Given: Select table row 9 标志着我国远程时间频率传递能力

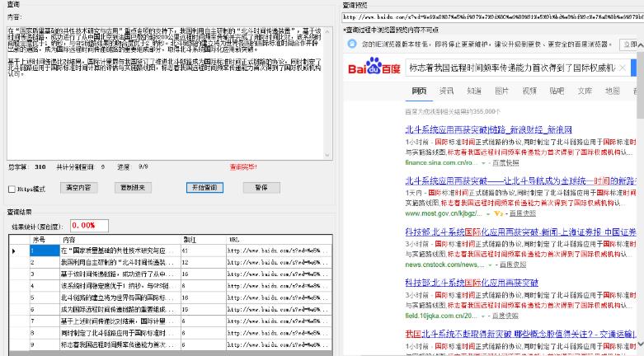Looking at the screenshot, I should pyautogui.click(x=171, y=345).
